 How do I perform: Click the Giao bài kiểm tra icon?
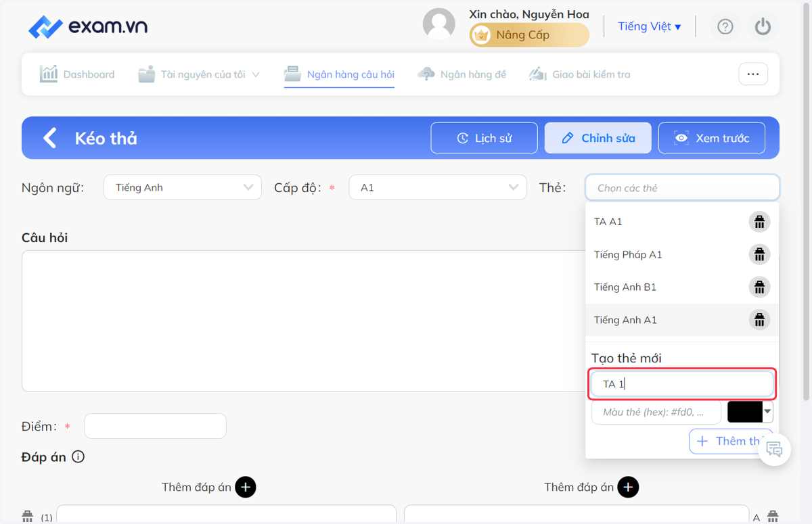pos(538,74)
